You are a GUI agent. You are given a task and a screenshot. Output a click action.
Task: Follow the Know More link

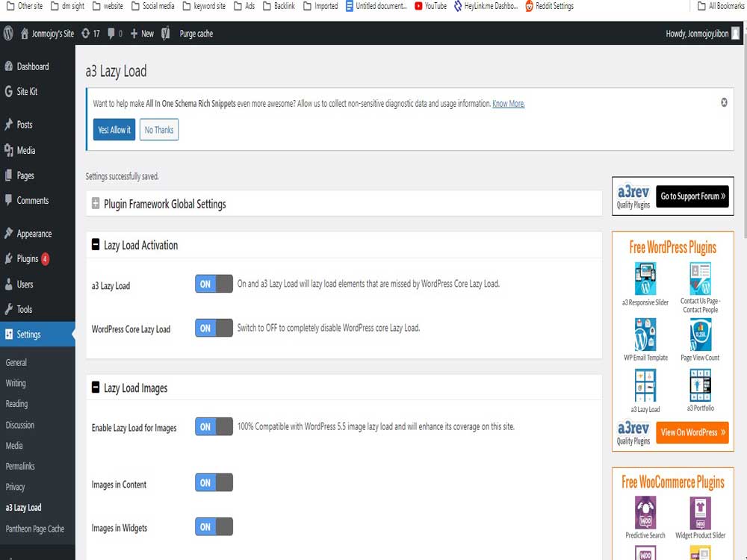click(508, 103)
